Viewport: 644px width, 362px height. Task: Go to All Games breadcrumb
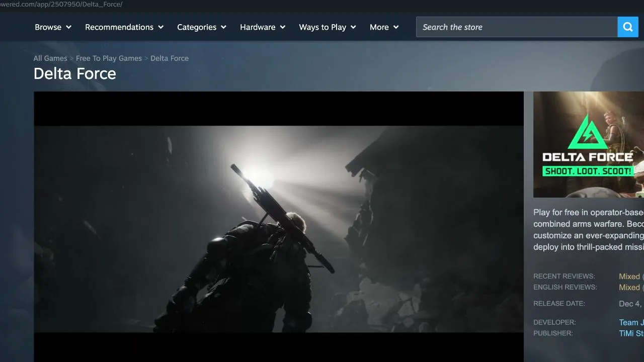tap(50, 58)
